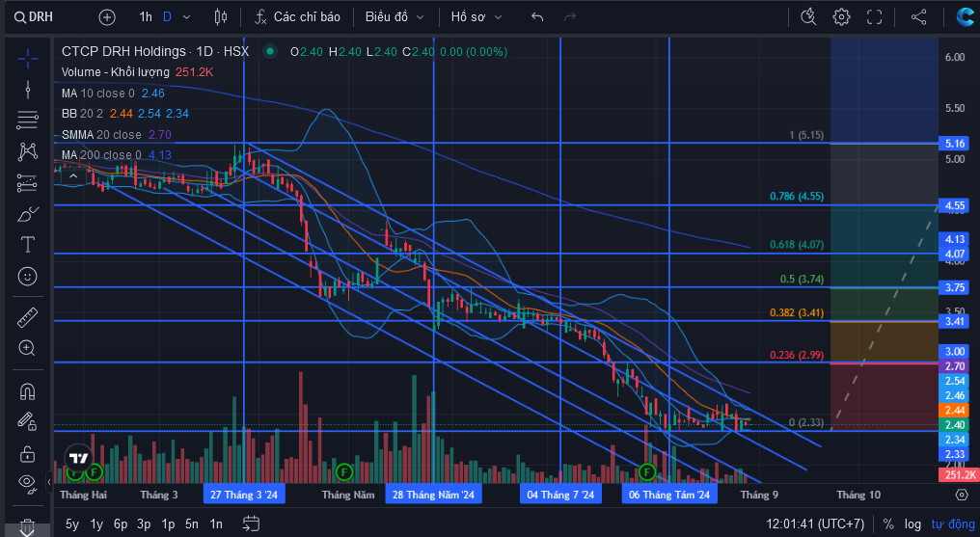Select the brush drawing tool
980x537 pixels.
coord(28,214)
